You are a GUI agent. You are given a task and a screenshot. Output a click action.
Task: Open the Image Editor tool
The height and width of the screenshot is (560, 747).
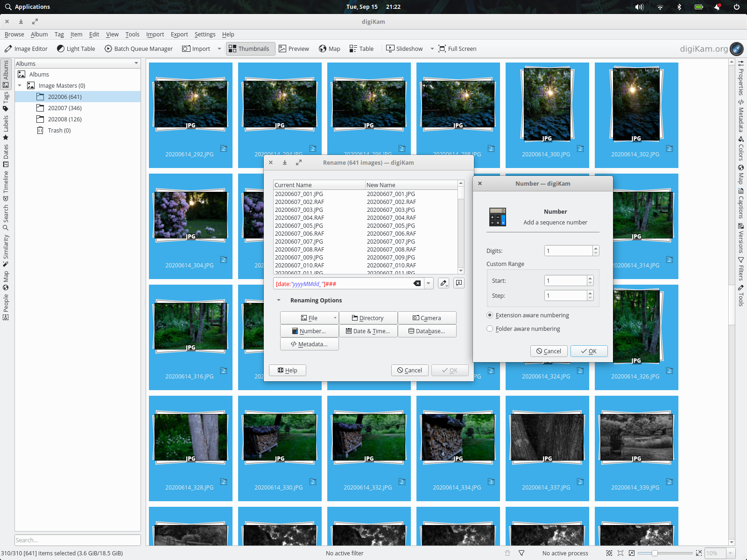(x=26, y=49)
